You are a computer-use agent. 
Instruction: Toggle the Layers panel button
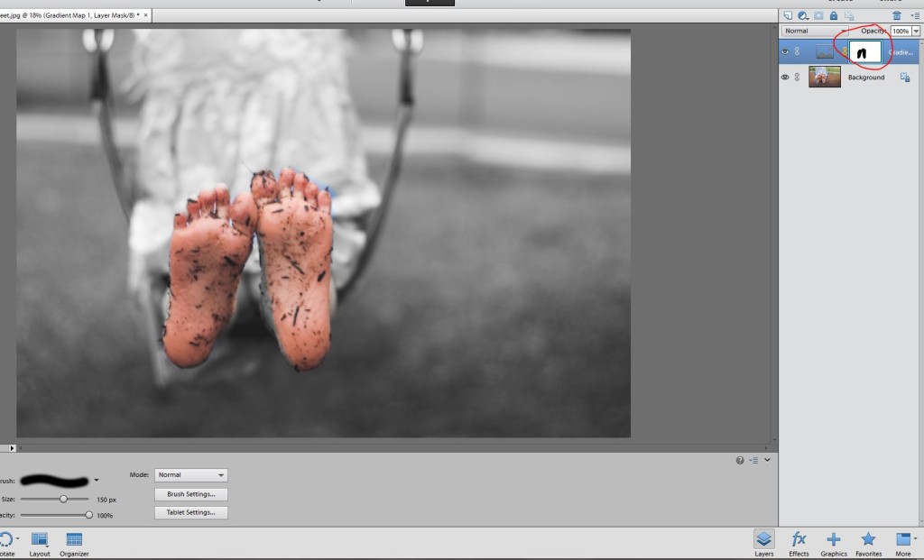(764, 542)
